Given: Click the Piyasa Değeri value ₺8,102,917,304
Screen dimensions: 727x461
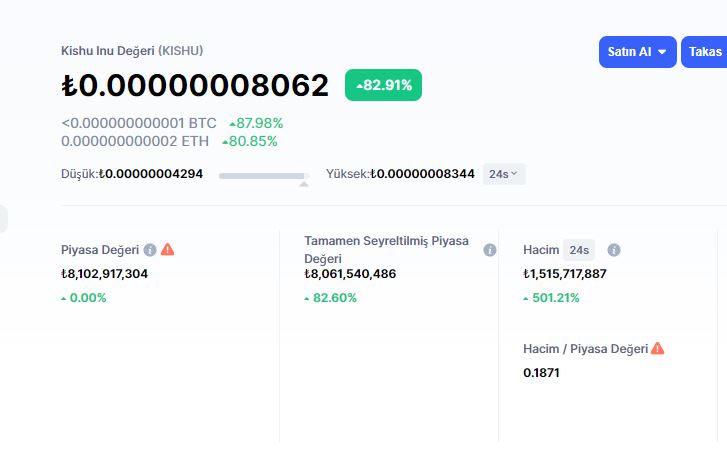Looking at the screenshot, I should click(x=104, y=273).
